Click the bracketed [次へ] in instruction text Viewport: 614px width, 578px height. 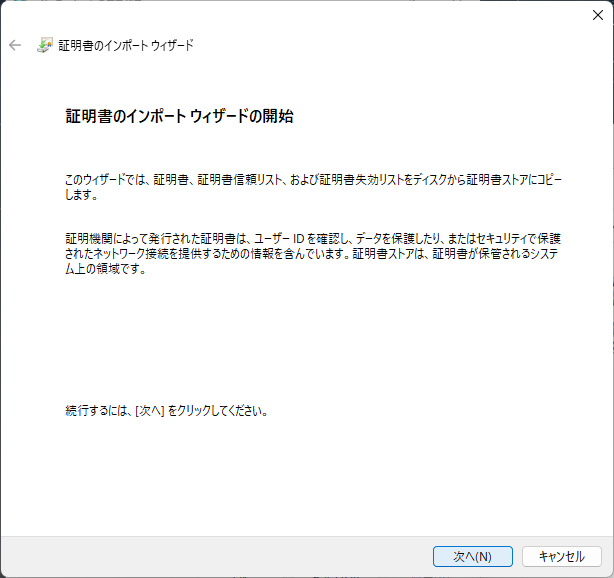coord(150,410)
